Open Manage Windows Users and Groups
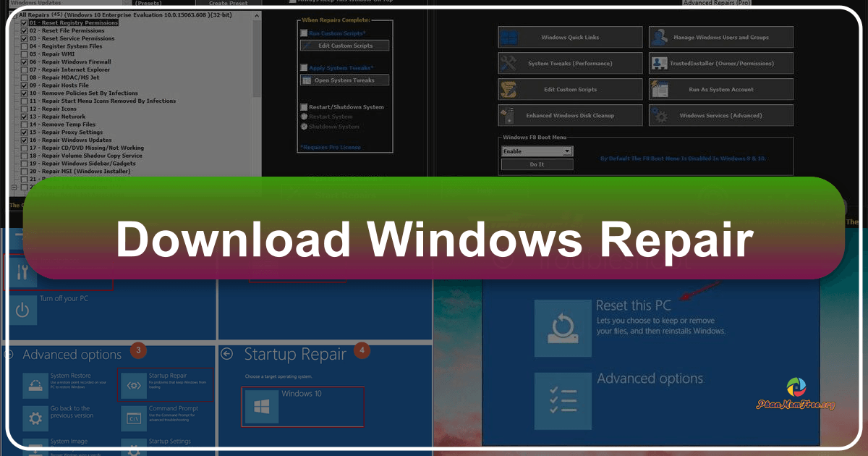This screenshot has height=456, width=868. 720,37
